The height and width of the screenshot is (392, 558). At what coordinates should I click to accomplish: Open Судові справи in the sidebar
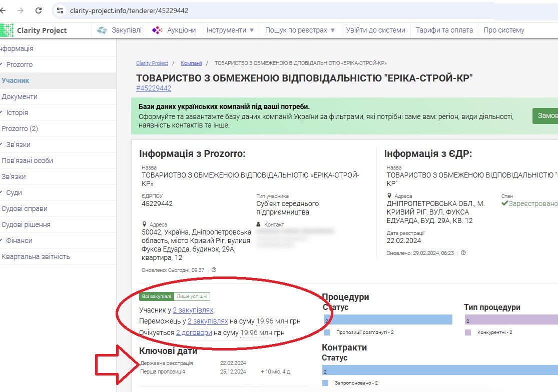[58, 208]
